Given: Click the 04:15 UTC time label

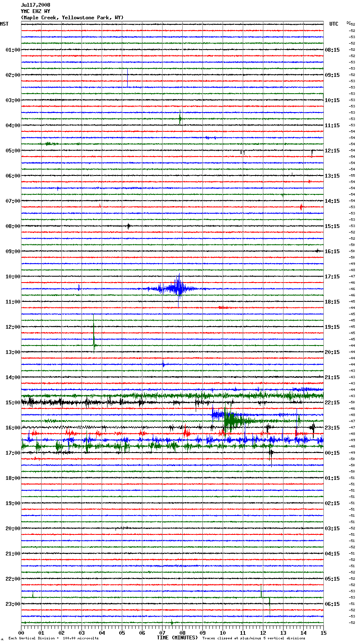Looking at the screenshot, I should click(332, 554).
